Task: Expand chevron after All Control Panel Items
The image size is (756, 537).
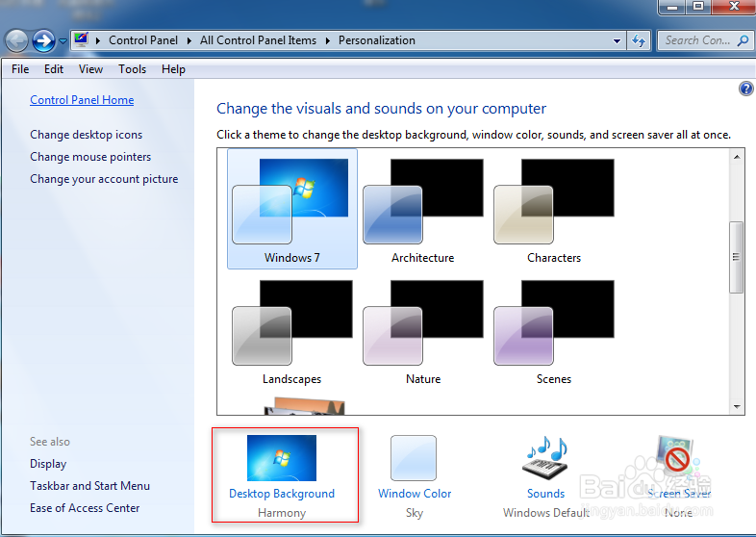Action: pos(328,40)
